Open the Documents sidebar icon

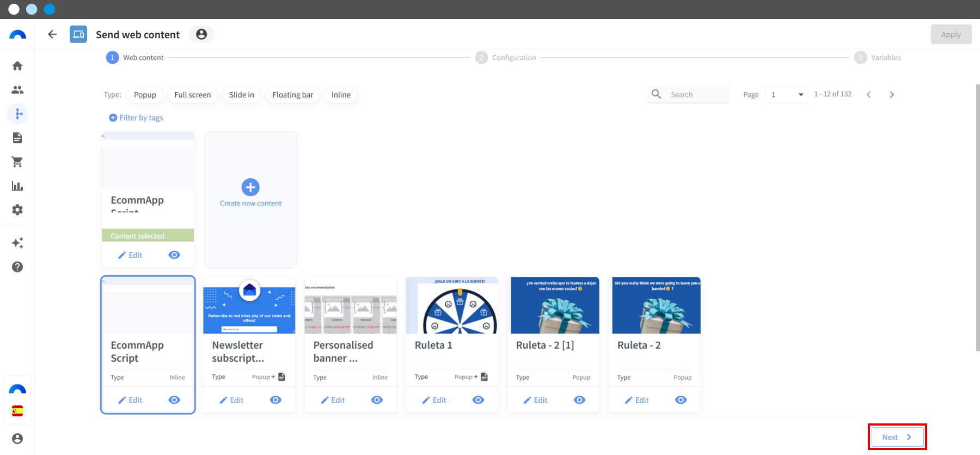coord(17,138)
